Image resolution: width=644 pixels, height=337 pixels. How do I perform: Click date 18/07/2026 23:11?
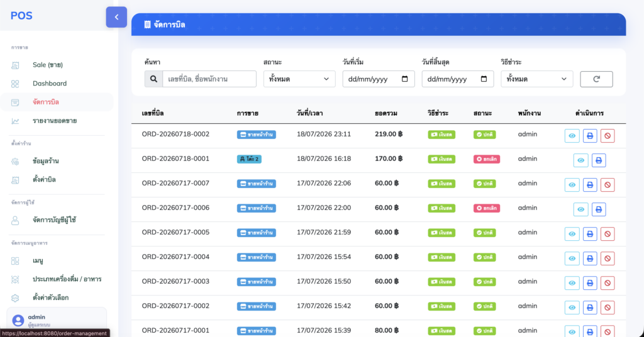pos(324,134)
